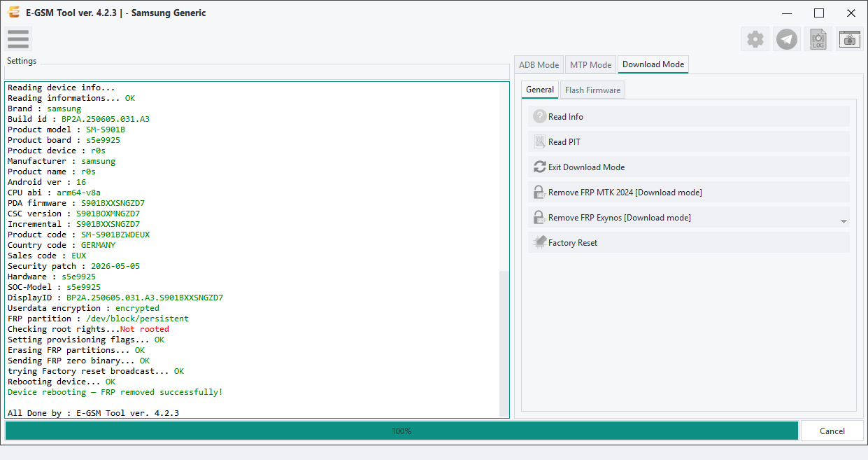Click the Read PIT document icon

tap(539, 142)
